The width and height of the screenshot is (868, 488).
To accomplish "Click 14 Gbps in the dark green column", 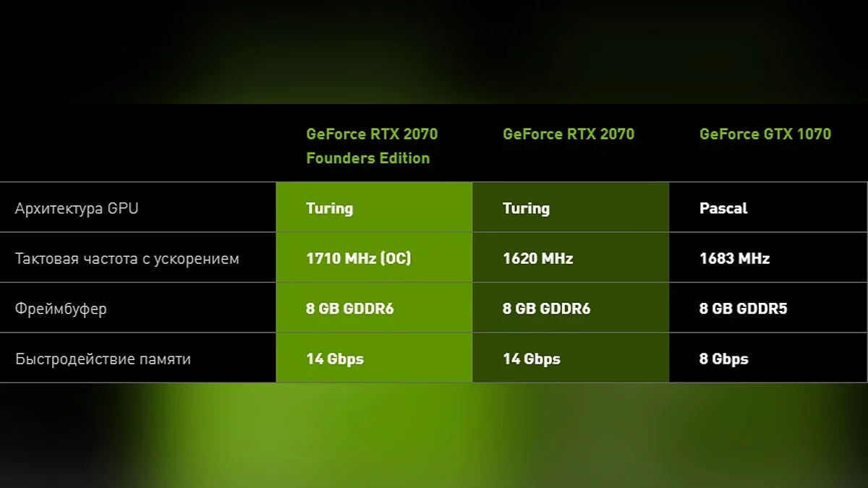I will [x=532, y=359].
